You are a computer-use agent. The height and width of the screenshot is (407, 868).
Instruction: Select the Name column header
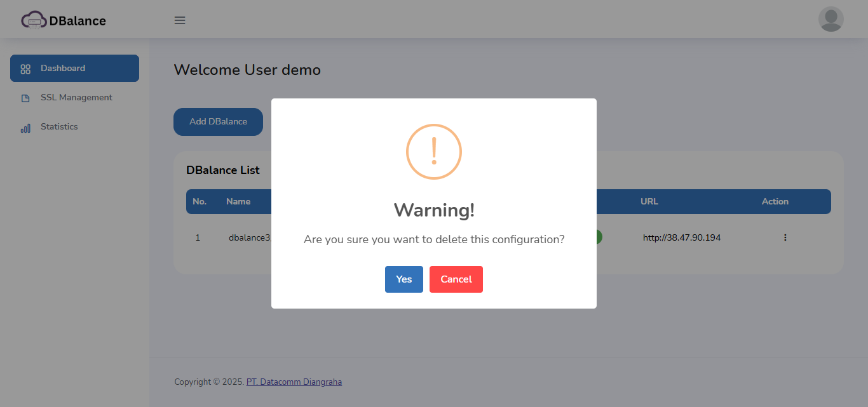[238, 201]
